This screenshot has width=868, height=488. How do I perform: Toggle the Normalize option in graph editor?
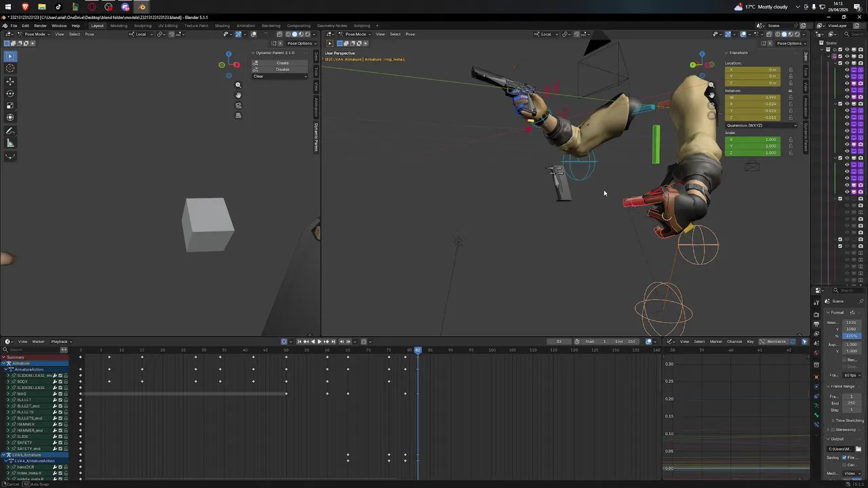pos(773,342)
